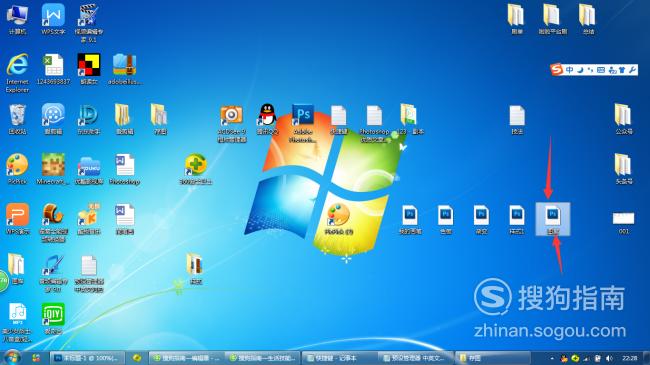
Task: Launch the green iQIYI shortcut
Action: pos(53,319)
